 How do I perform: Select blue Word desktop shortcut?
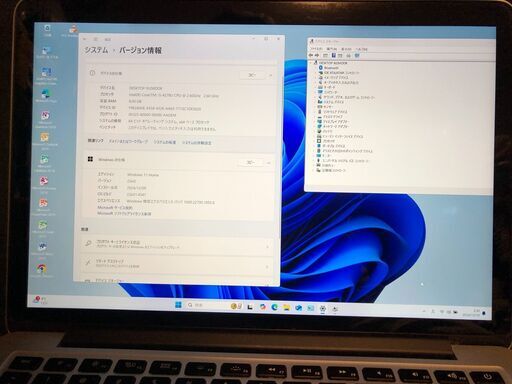[42, 249]
